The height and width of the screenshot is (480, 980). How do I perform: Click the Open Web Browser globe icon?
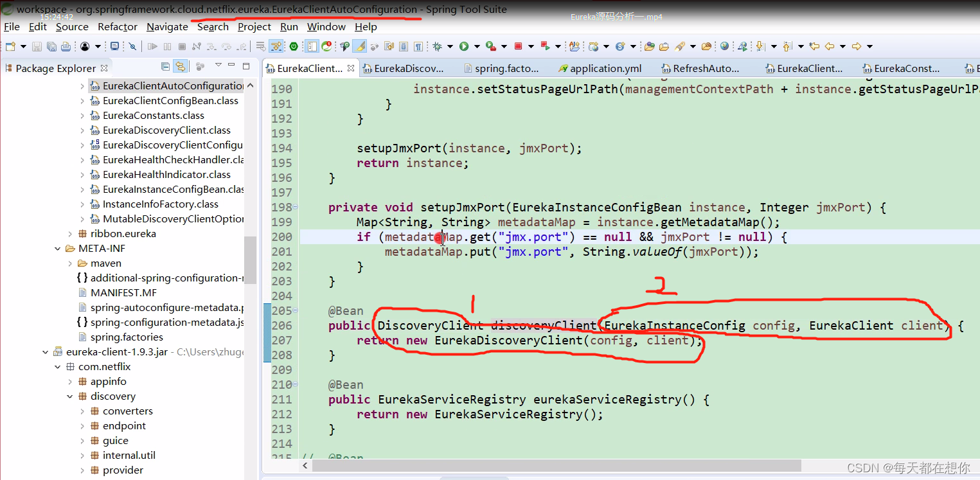coord(725,46)
